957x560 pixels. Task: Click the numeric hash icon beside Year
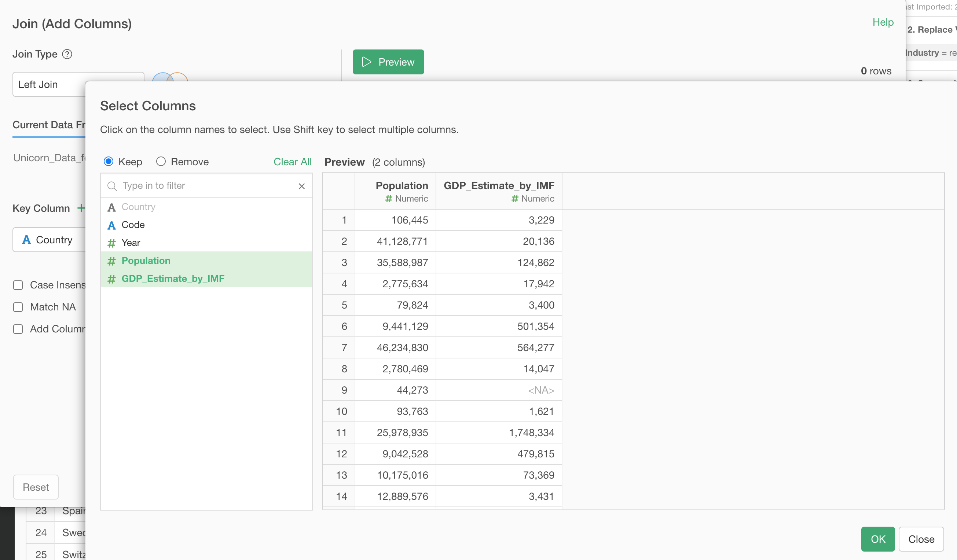click(x=111, y=243)
